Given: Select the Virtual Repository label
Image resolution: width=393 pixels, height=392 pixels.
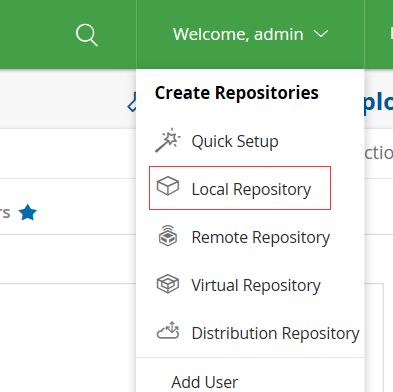Looking at the screenshot, I should point(256,285).
